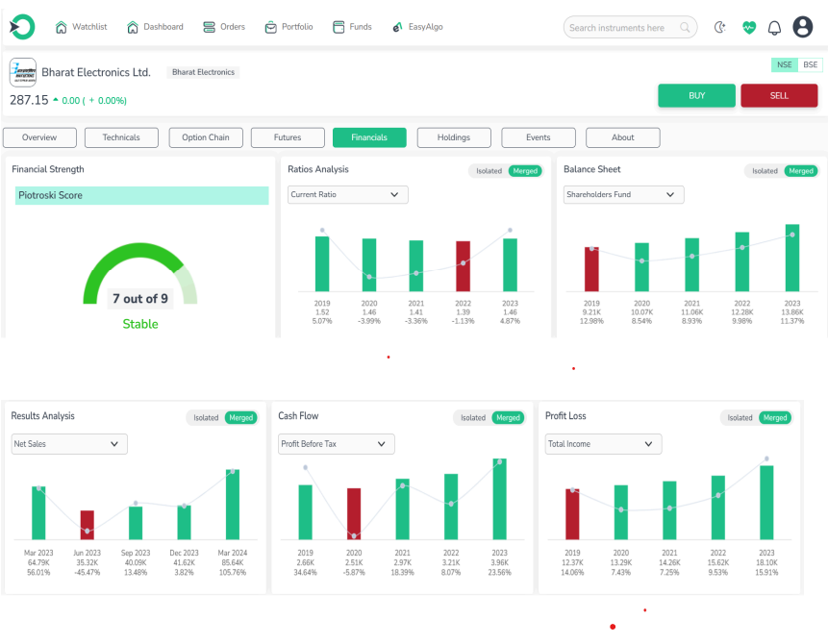Click the Search instruments input field

pos(622,28)
